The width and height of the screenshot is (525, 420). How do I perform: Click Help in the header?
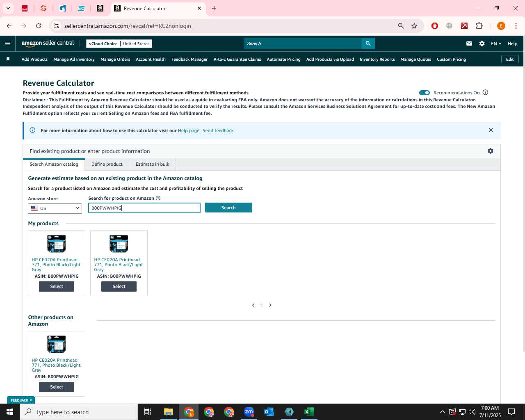tap(512, 43)
